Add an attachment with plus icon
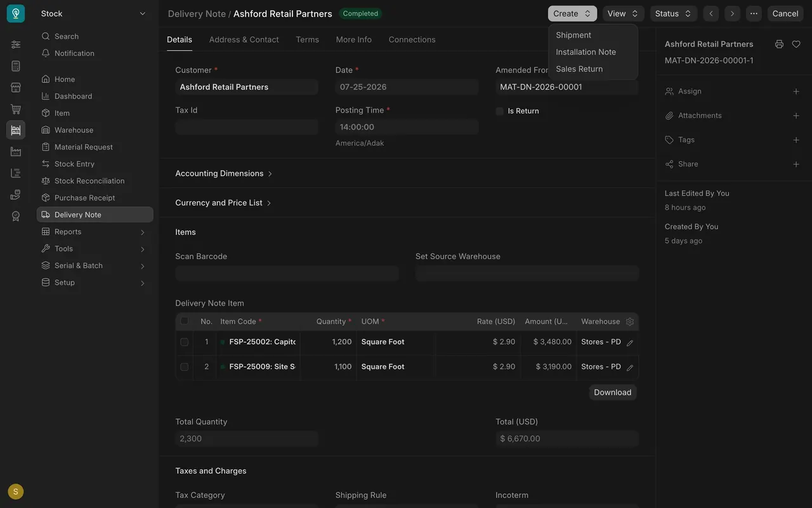 tap(796, 116)
